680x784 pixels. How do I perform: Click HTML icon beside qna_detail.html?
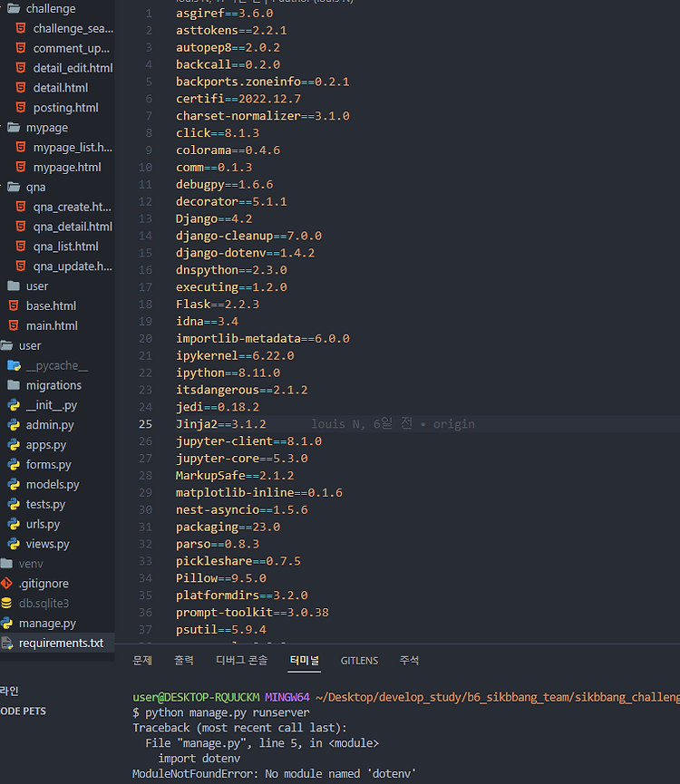(x=21, y=226)
